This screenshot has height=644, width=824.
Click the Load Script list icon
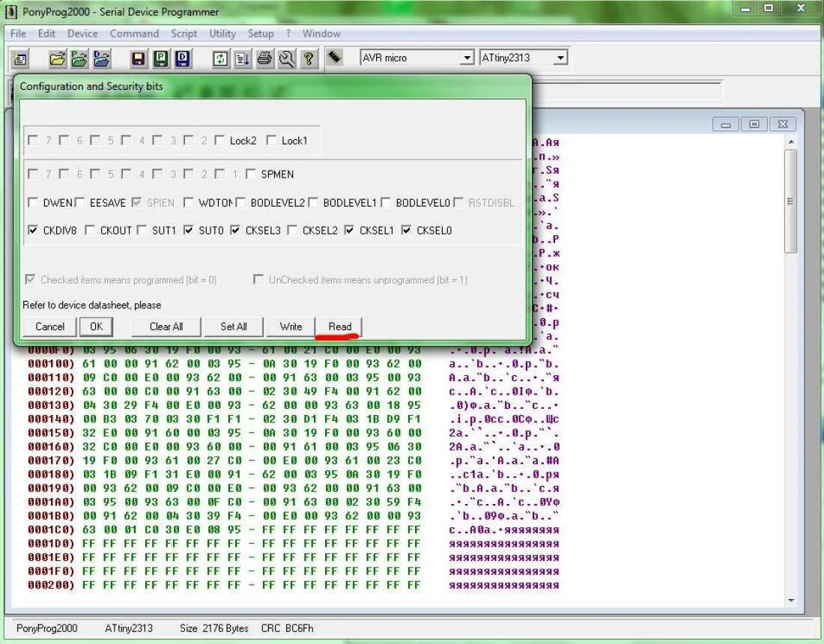pos(242,58)
